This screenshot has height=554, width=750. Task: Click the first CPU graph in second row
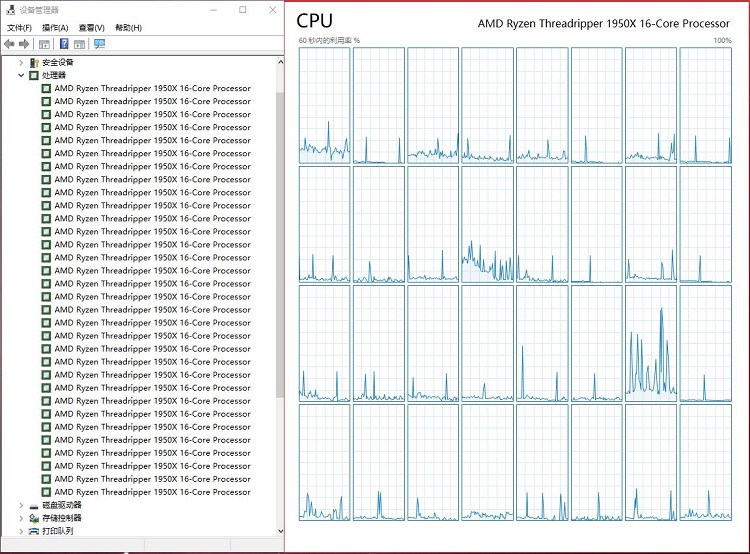coord(324,224)
